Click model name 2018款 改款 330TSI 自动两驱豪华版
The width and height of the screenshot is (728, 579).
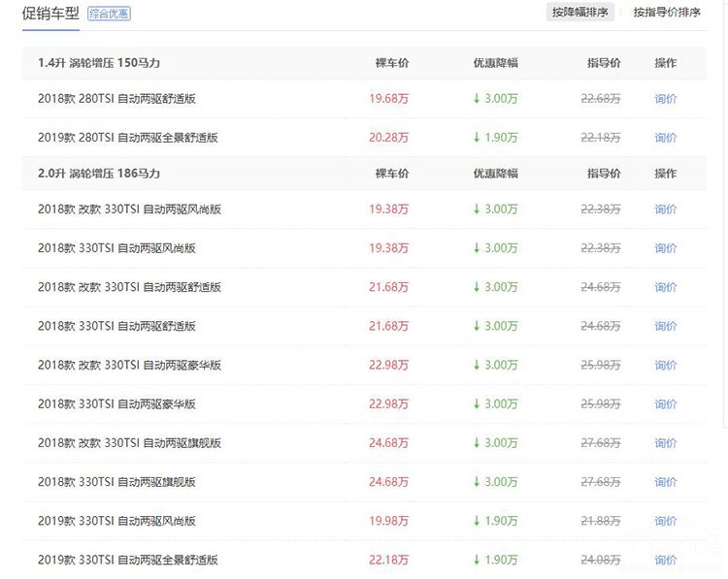[129, 365]
